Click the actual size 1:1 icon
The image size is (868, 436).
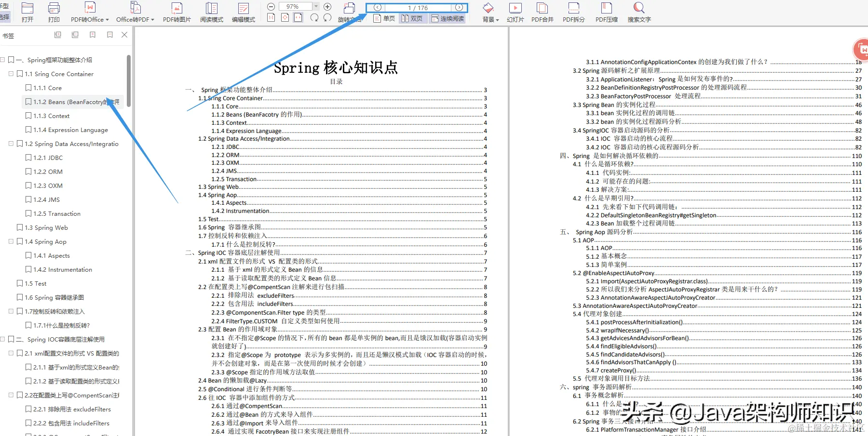(271, 18)
